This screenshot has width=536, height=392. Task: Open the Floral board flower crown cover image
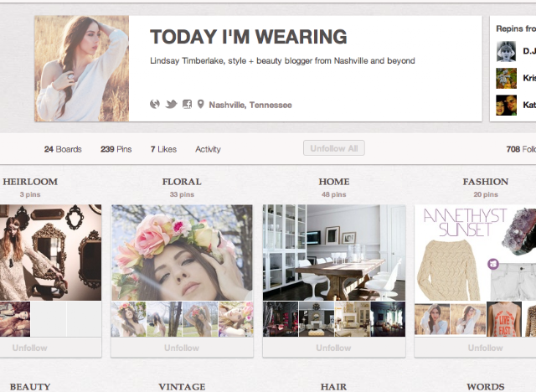click(182, 253)
